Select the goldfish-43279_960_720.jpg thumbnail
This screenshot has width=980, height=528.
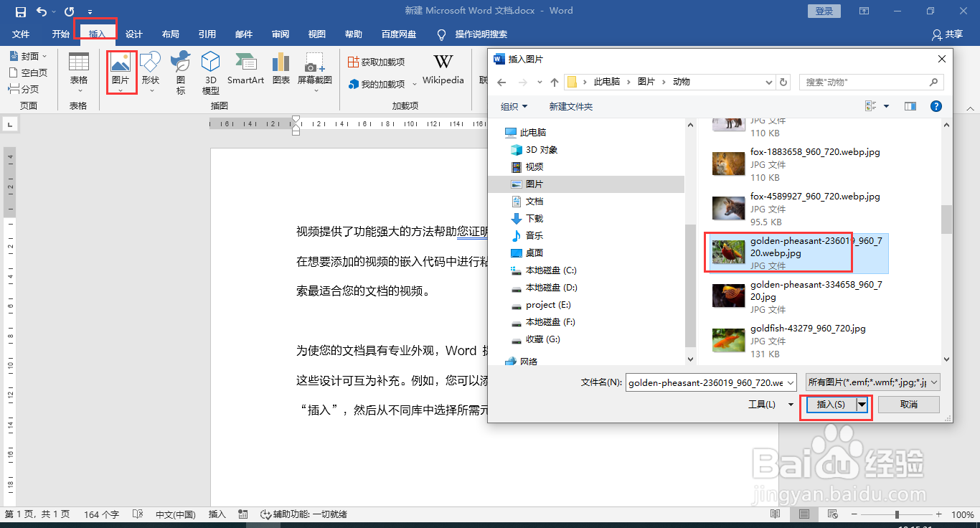click(728, 340)
